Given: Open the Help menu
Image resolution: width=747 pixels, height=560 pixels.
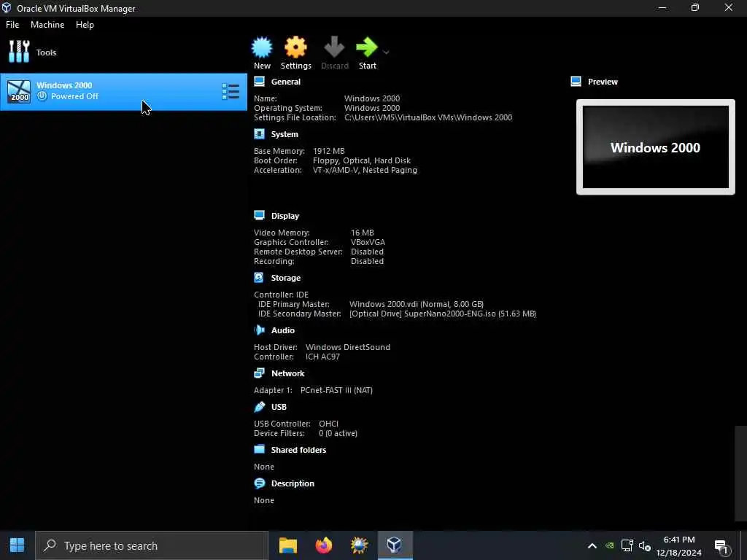Looking at the screenshot, I should pyautogui.click(x=85, y=25).
